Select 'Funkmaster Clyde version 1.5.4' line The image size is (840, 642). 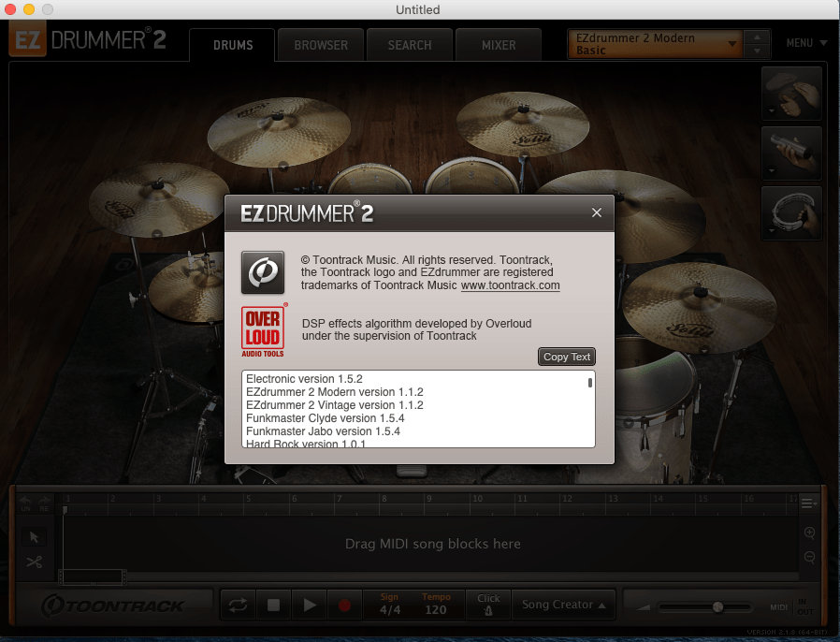tap(326, 418)
